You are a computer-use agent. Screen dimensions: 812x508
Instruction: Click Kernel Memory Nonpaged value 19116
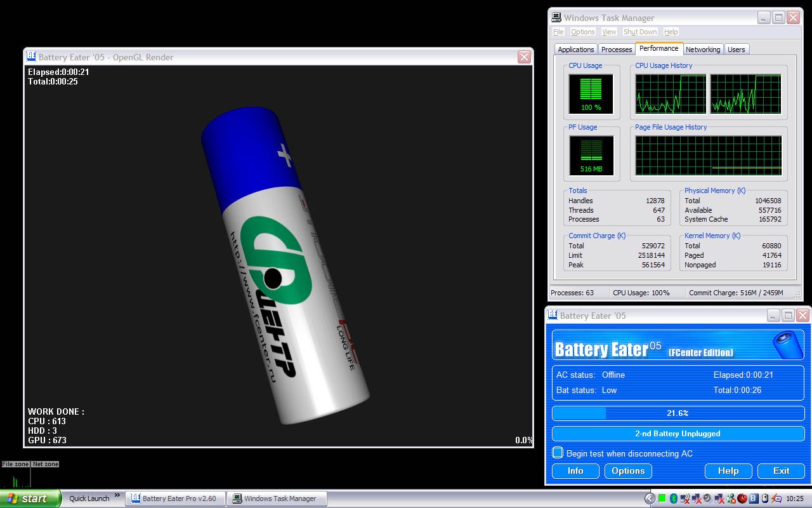[x=771, y=265]
